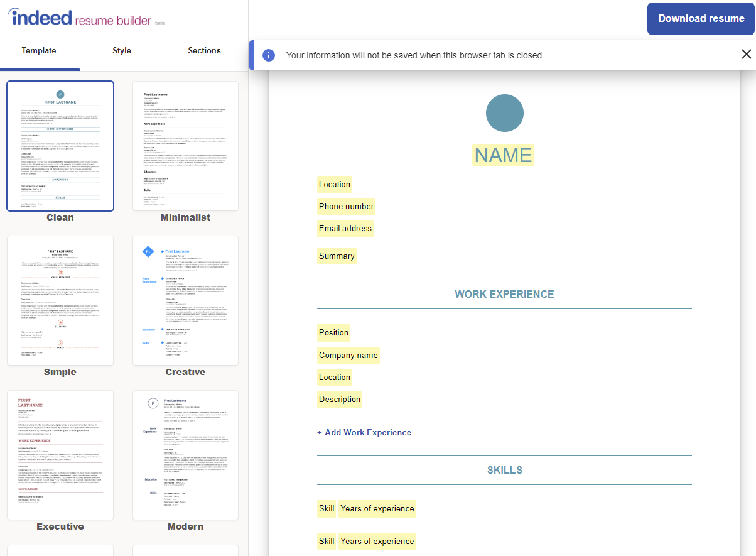Click the SKILLS section heading
756x556 pixels.
point(505,471)
